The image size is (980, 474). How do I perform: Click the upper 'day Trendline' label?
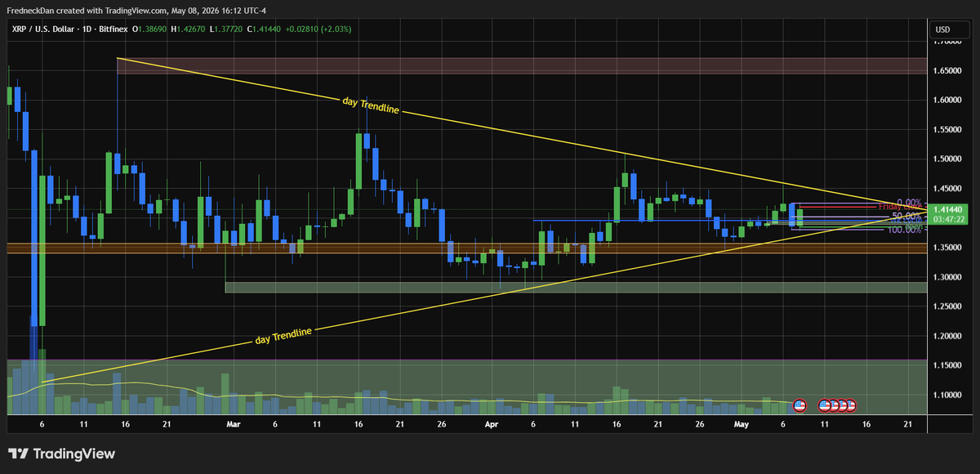tap(370, 105)
